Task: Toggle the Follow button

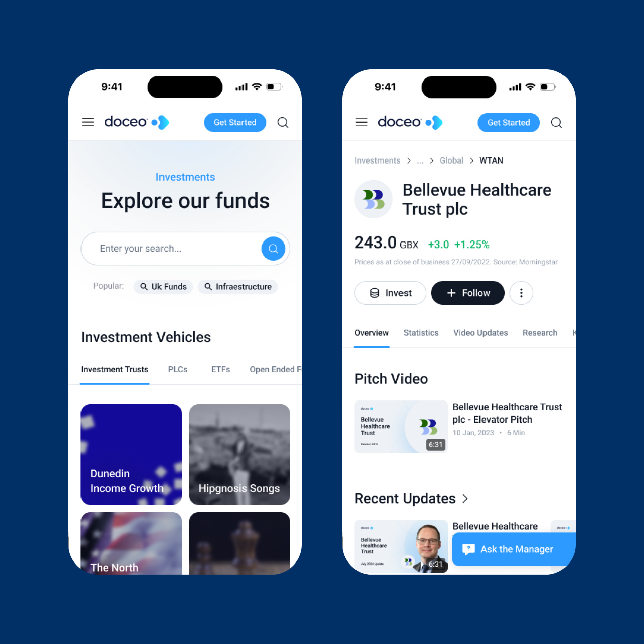Action: (468, 293)
